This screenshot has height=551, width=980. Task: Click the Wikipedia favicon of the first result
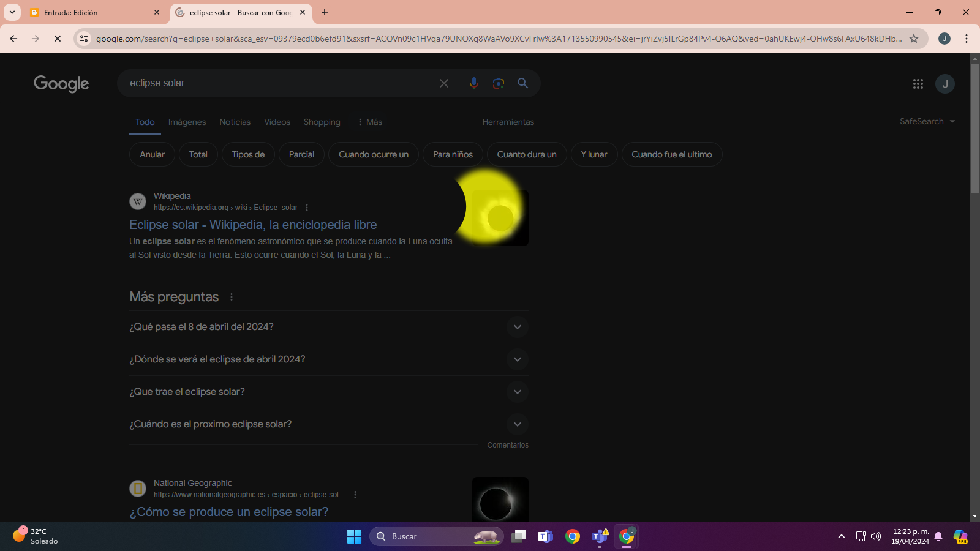pos(138,201)
